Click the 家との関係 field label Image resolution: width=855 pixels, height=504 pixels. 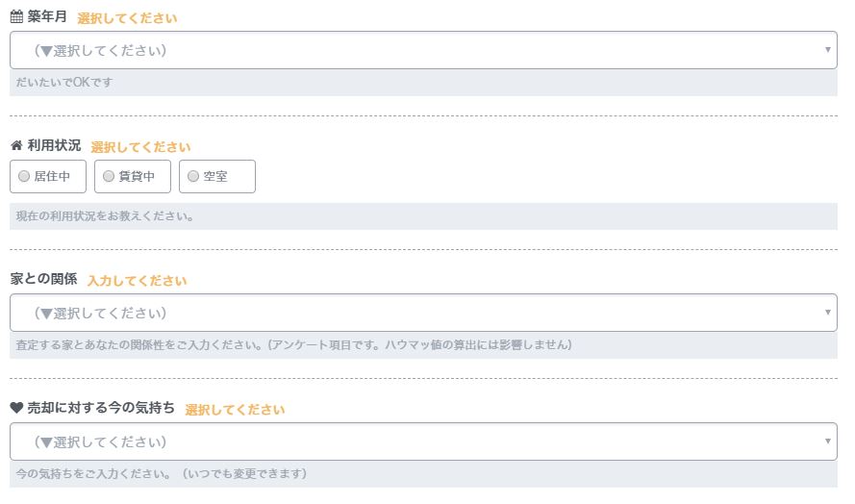coord(44,280)
